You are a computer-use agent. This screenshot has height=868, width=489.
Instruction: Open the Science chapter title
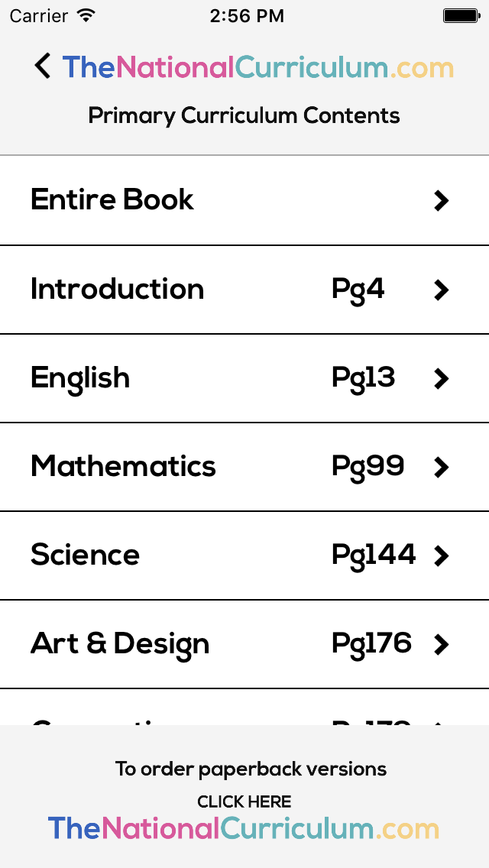click(85, 555)
